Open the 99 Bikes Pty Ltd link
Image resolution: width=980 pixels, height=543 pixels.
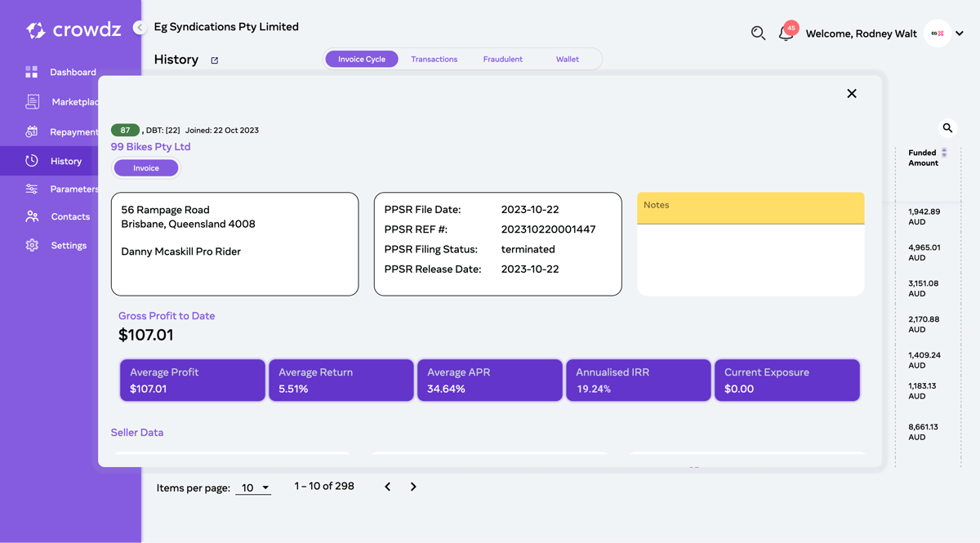point(151,147)
